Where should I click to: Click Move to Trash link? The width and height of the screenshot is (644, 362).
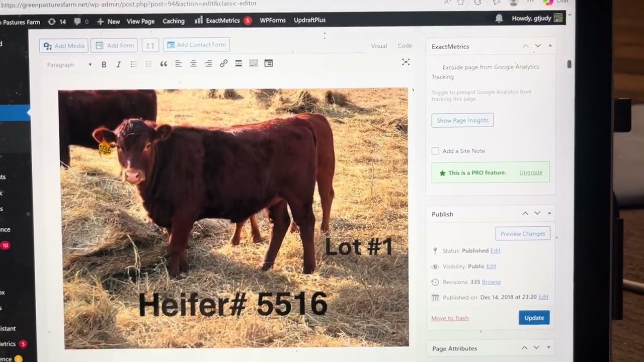pos(450,318)
